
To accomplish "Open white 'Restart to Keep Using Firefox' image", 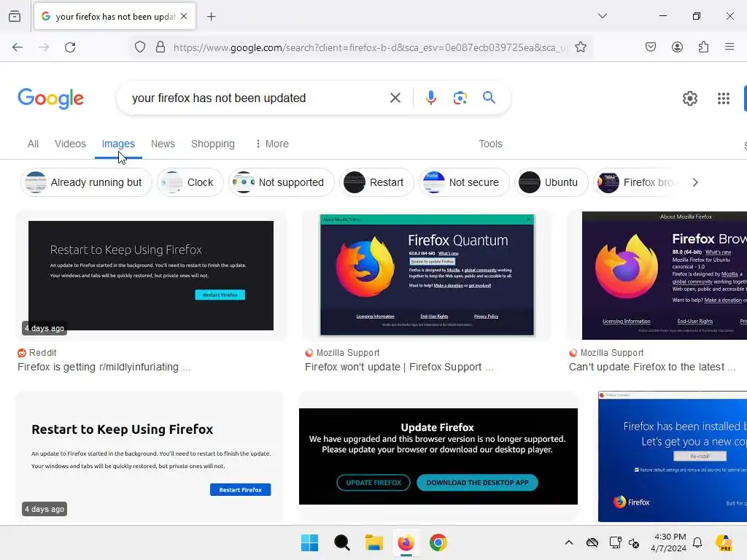I will click(150, 456).
